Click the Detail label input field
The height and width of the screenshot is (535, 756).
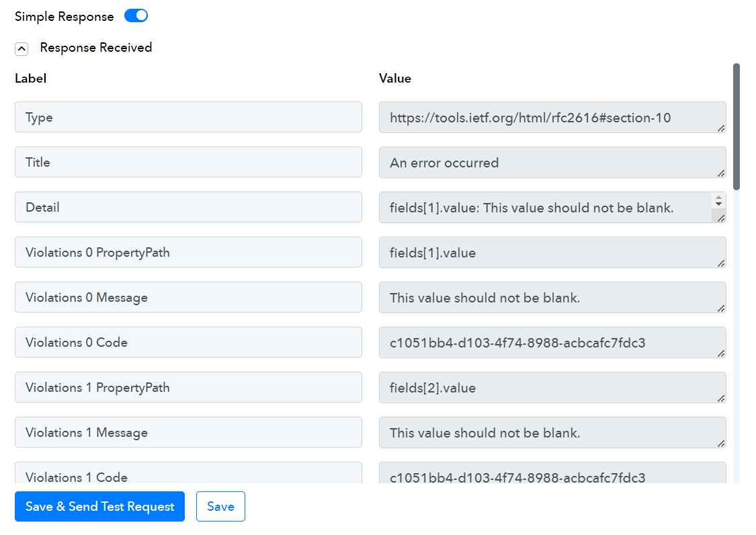coord(189,207)
